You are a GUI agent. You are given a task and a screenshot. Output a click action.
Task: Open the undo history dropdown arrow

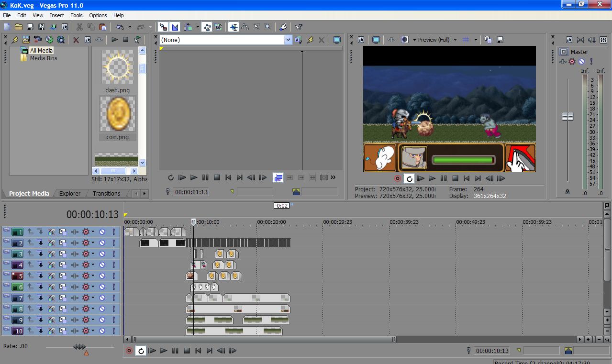point(130,27)
